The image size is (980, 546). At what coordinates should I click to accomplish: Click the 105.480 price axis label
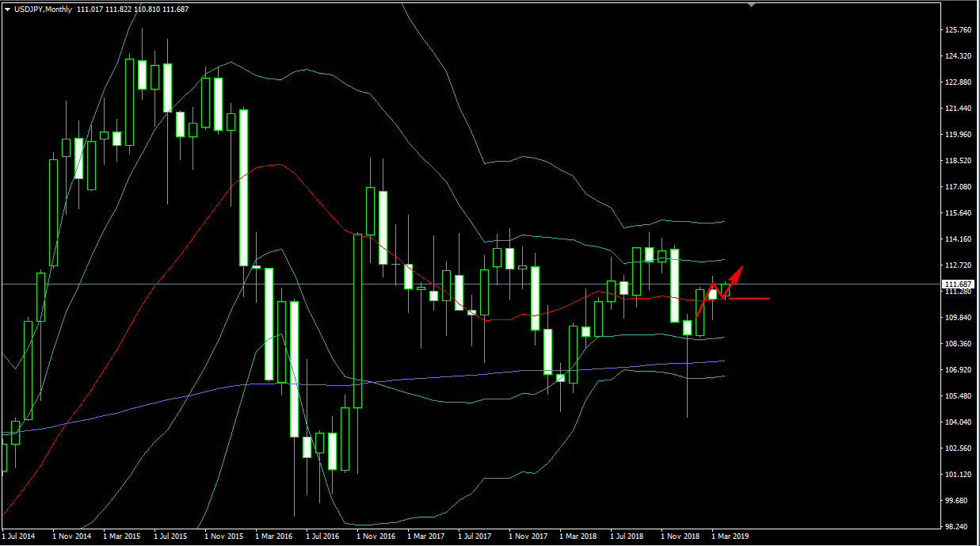coord(958,396)
